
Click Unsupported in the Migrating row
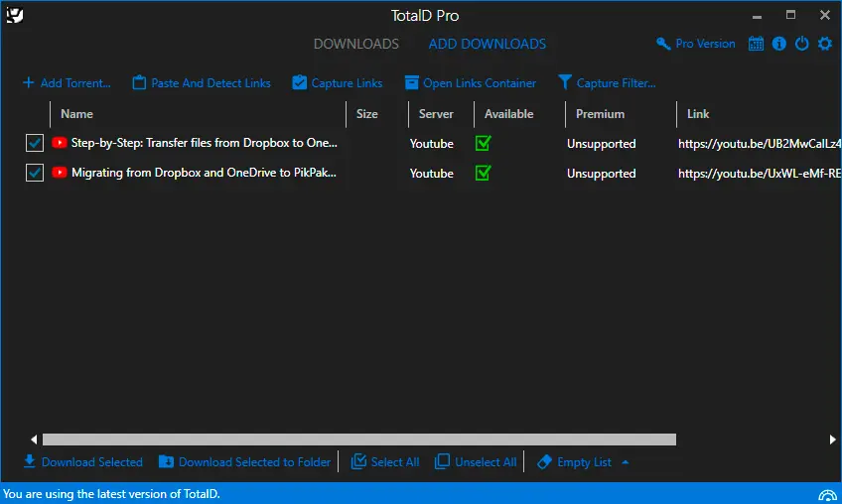click(x=601, y=174)
